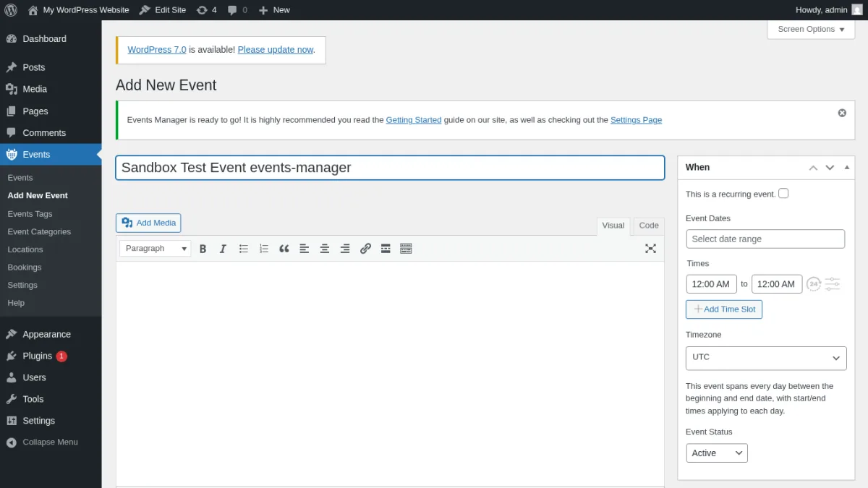Open Event Categories submenu
Viewport: 868px width, 488px height.
point(39,232)
